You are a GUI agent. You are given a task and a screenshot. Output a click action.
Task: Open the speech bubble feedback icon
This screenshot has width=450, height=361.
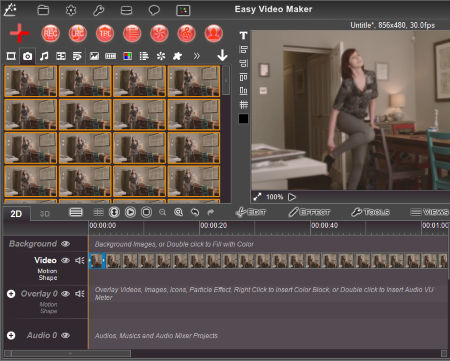tap(154, 10)
